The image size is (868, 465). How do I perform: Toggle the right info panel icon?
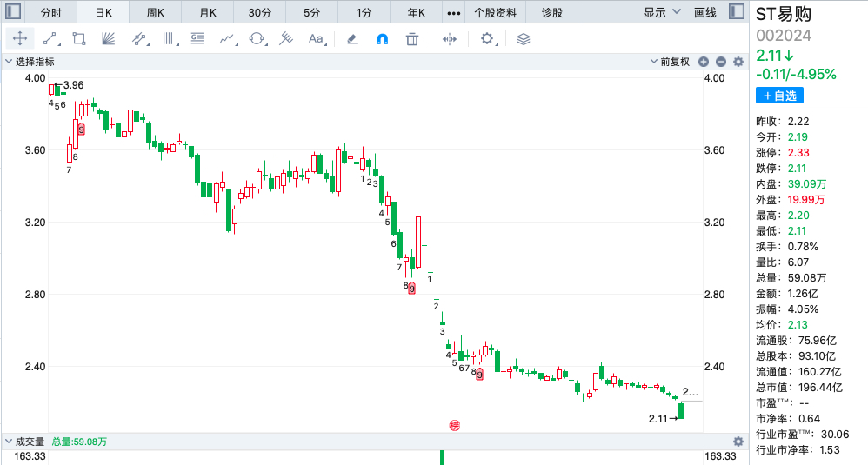(737, 11)
